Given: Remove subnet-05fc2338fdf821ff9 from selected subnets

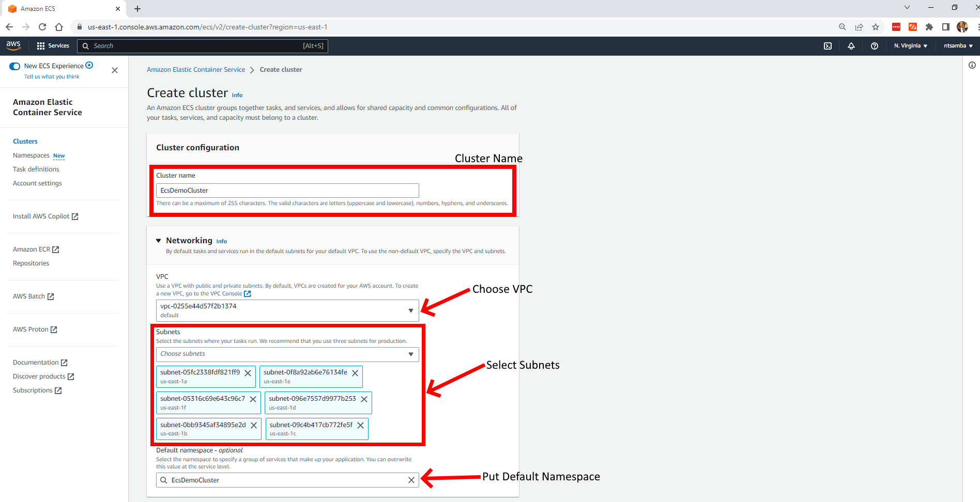Looking at the screenshot, I should click(x=248, y=373).
